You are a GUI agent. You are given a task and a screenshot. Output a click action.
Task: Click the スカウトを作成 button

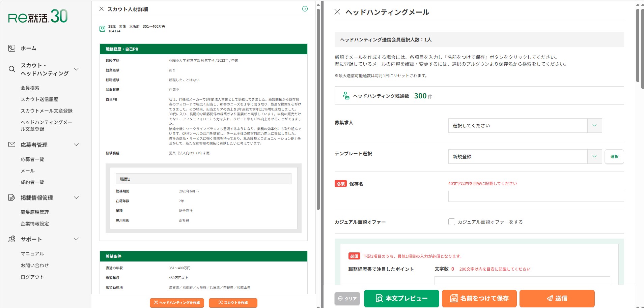(x=233, y=303)
